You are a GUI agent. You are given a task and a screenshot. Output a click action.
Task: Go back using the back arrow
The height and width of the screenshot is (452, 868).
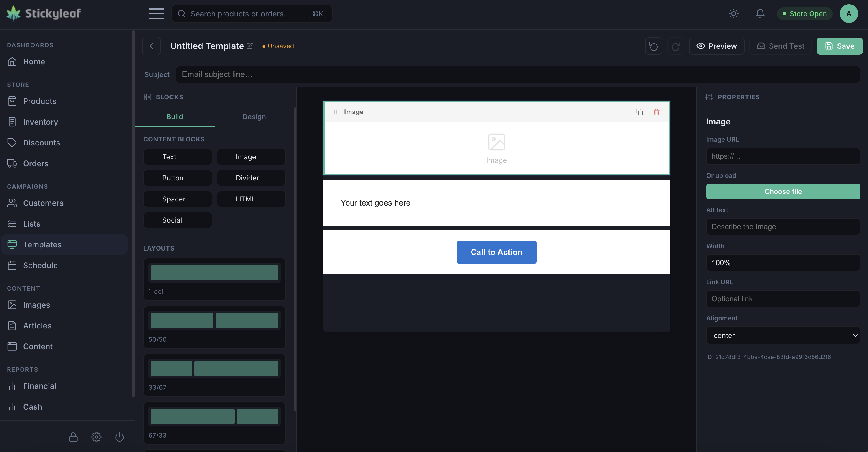[x=151, y=46]
